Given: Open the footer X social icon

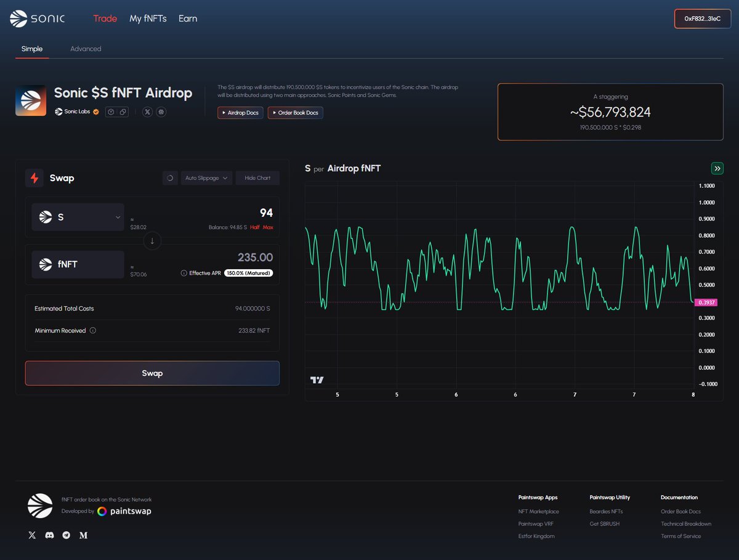Looking at the screenshot, I should [x=32, y=535].
